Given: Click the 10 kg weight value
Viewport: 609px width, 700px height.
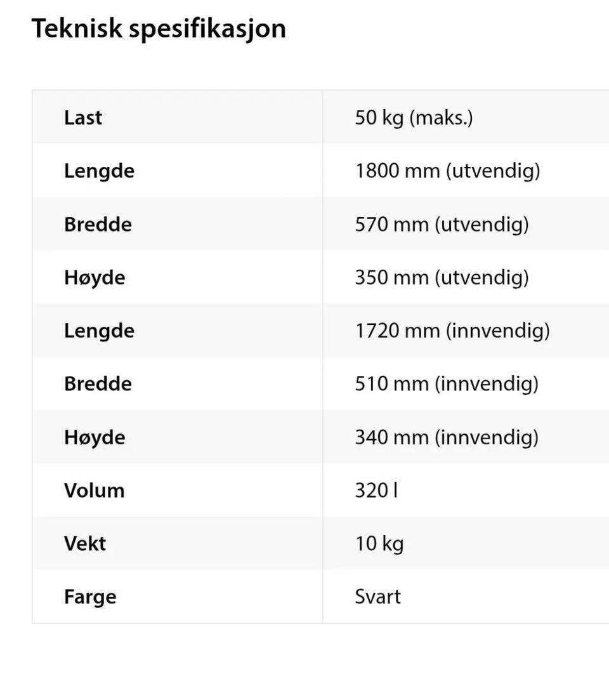Looking at the screenshot, I should tap(379, 544).
